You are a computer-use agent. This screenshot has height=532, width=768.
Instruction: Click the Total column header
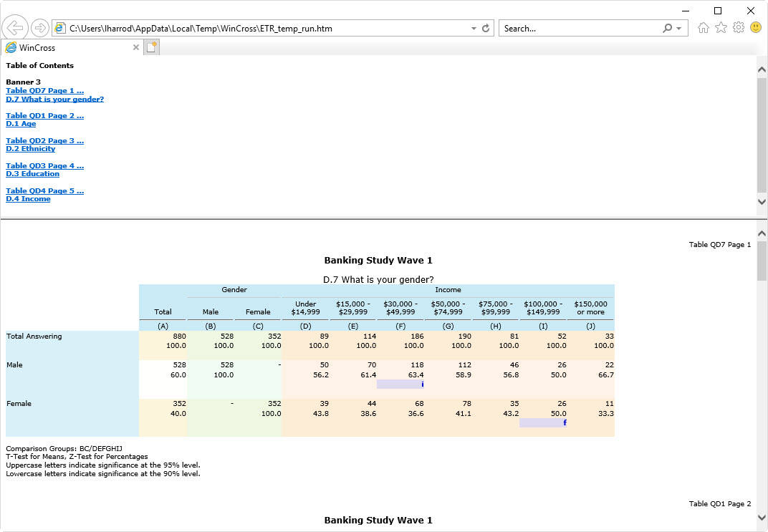click(163, 311)
